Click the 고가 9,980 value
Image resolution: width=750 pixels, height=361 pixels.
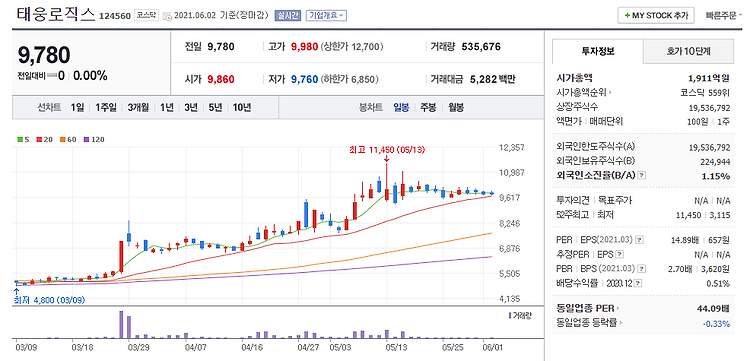coord(304,47)
